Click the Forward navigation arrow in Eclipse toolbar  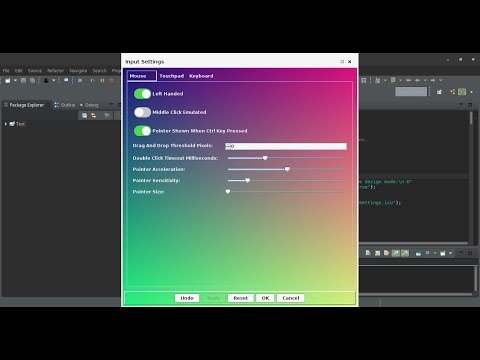coord(433,80)
